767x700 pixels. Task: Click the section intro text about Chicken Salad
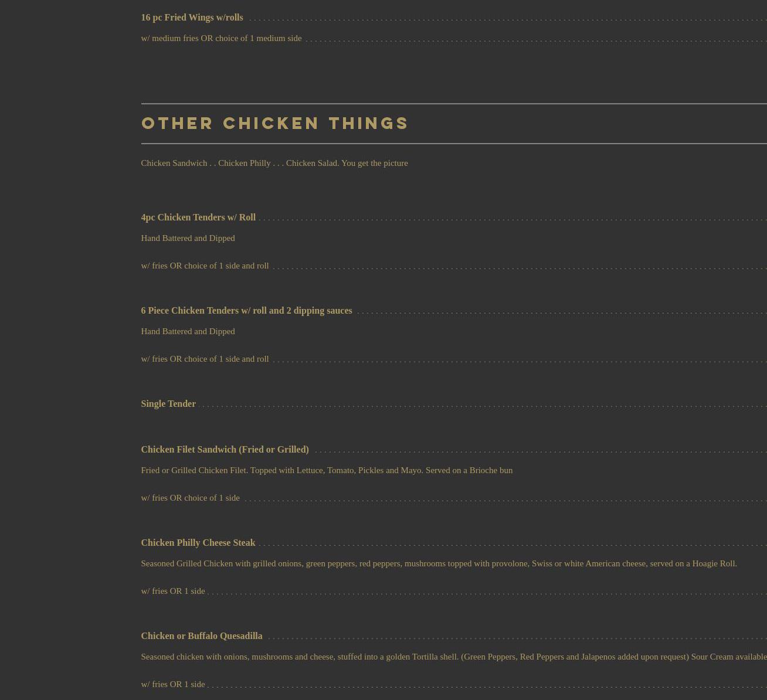tap(274, 163)
